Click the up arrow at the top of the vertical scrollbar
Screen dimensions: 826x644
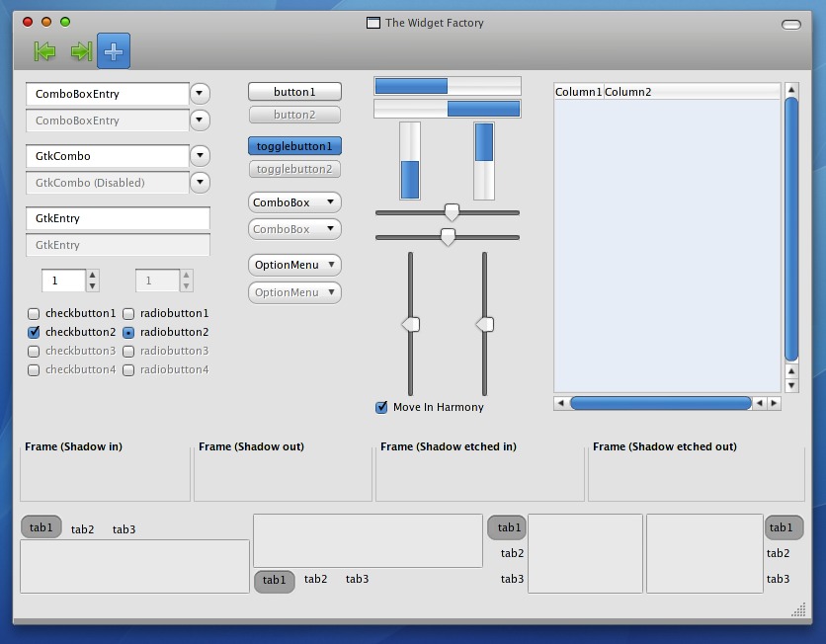(x=791, y=90)
